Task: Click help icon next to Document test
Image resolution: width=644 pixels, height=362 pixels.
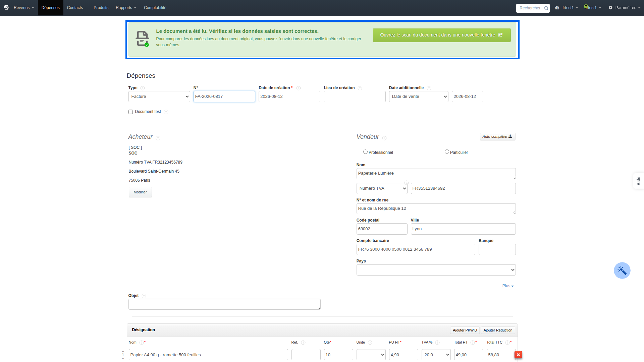Action: pos(166,112)
